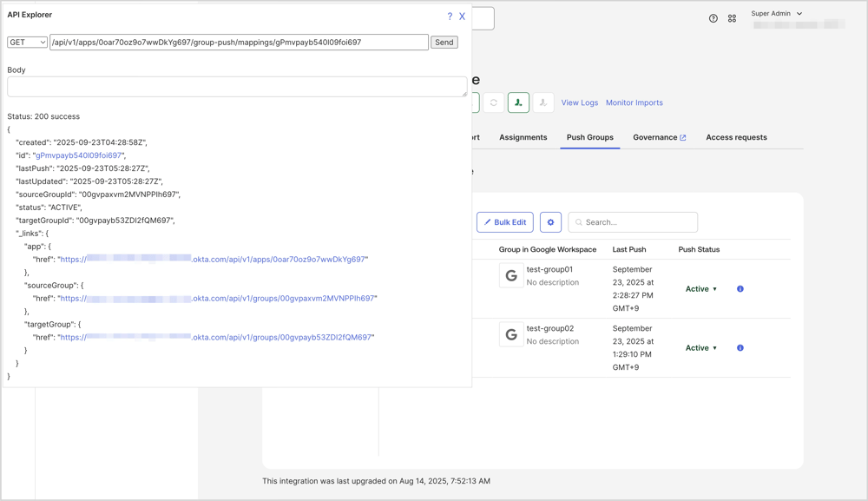
Task: Expand the Super Admin account menu
Action: 776,13
